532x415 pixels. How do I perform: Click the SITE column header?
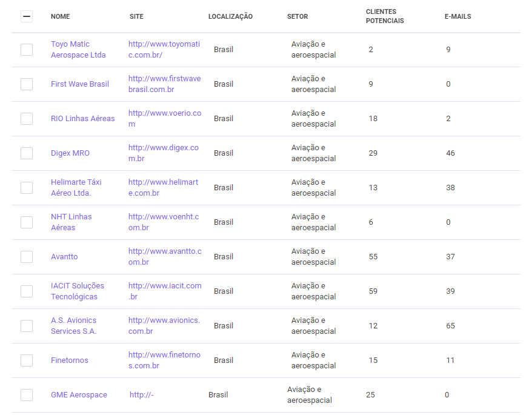pos(136,16)
